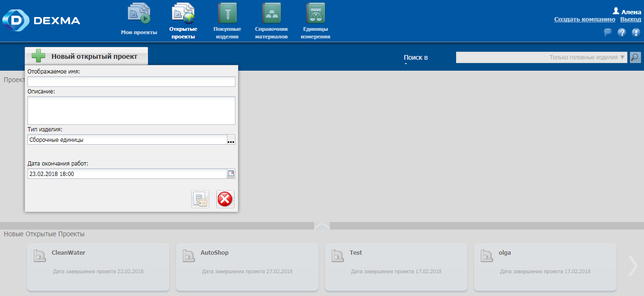Click the green plus new project icon

coord(38,56)
